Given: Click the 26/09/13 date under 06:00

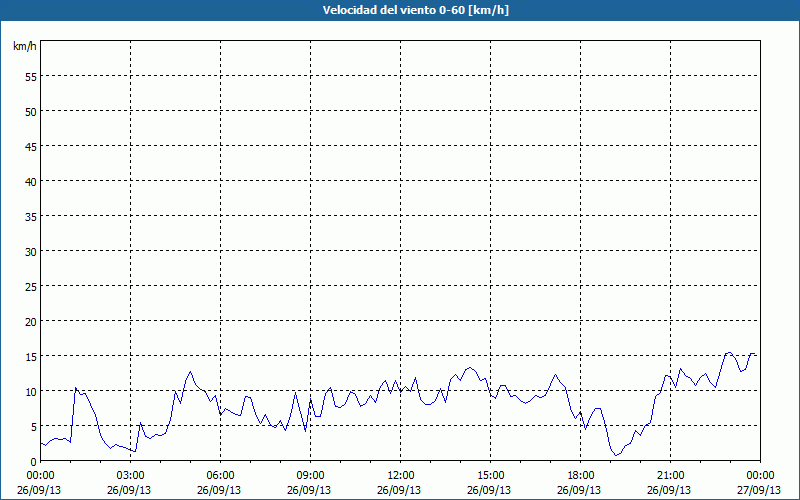Looking at the screenshot, I should (x=219, y=490).
